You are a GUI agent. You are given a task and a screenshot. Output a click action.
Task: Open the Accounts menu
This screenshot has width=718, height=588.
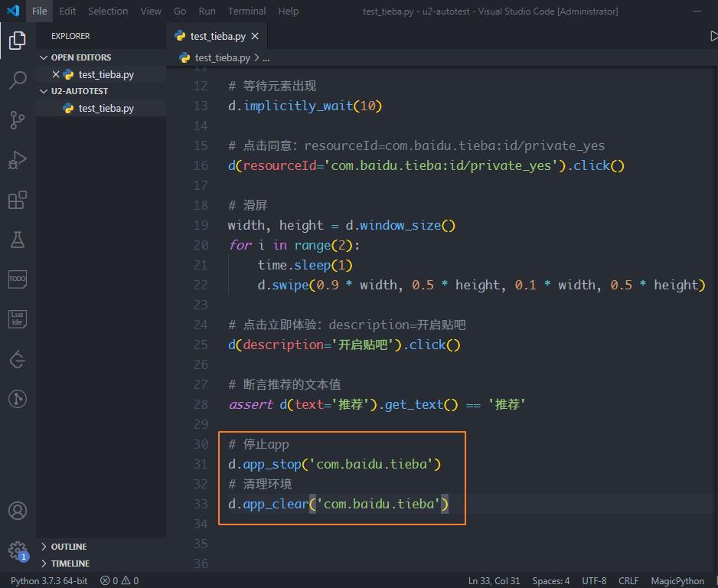(x=18, y=511)
